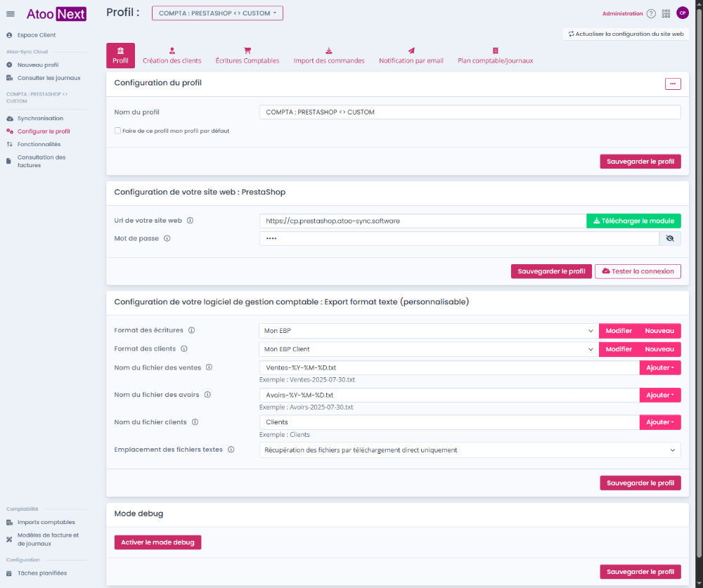The height and width of the screenshot is (588, 703).
Task: Open the profile selector dropdown COMPTA : PRESTASHOP <> CUSTOM
Action: pos(217,13)
